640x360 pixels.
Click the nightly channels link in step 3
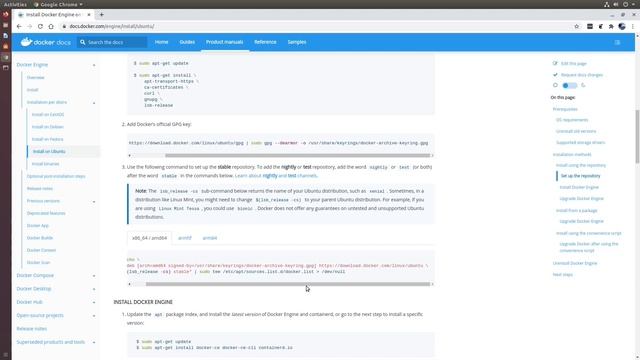(269, 176)
